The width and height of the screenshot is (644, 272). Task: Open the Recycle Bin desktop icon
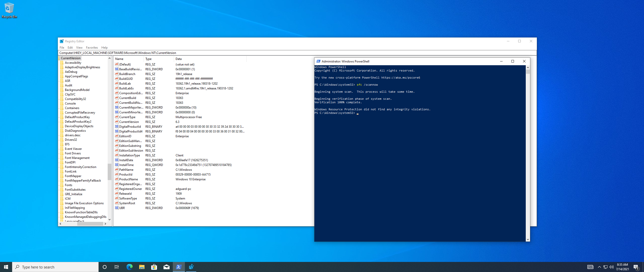(9, 10)
